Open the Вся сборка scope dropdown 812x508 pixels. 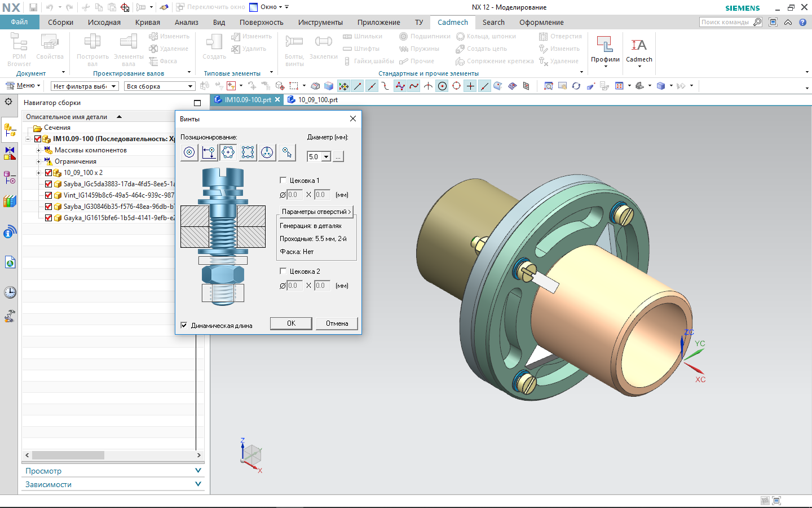190,86
